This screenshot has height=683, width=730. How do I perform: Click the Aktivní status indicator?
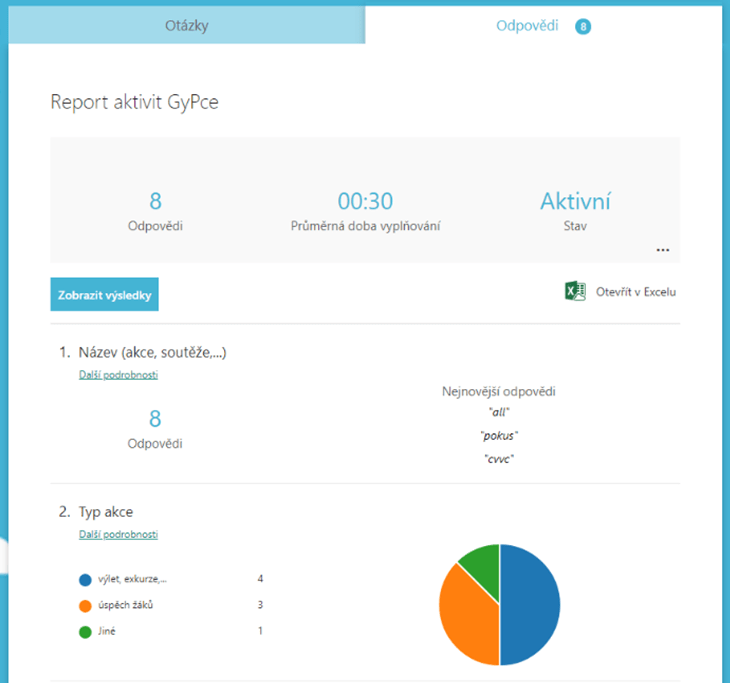tap(575, 201)
